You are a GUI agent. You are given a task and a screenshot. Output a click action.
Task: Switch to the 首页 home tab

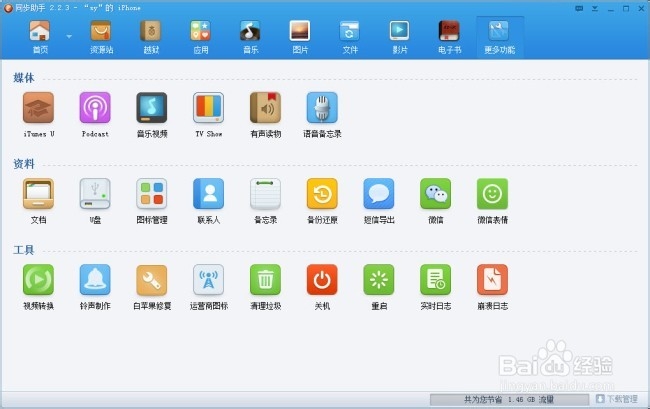40,37
